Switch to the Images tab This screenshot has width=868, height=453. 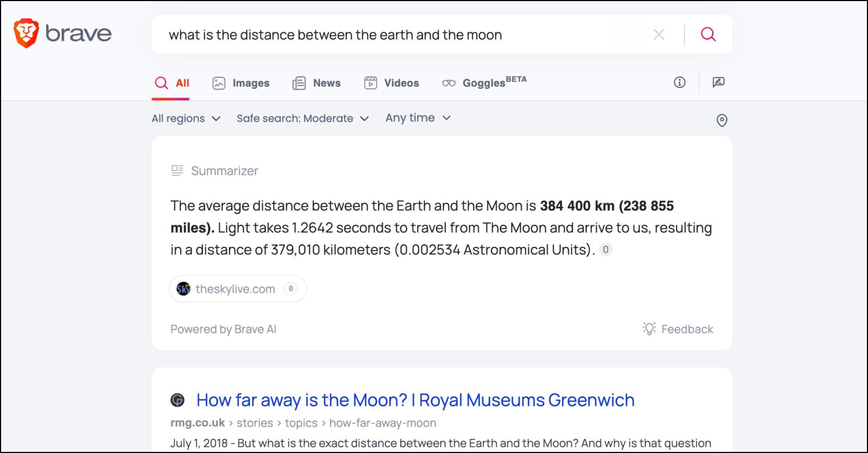point(241,83)
